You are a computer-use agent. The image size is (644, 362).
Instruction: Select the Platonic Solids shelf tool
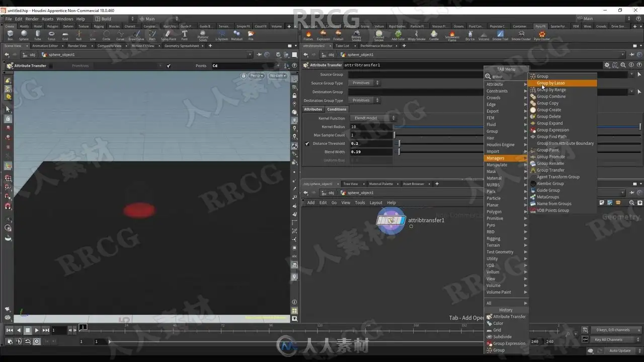pos(203,36)
